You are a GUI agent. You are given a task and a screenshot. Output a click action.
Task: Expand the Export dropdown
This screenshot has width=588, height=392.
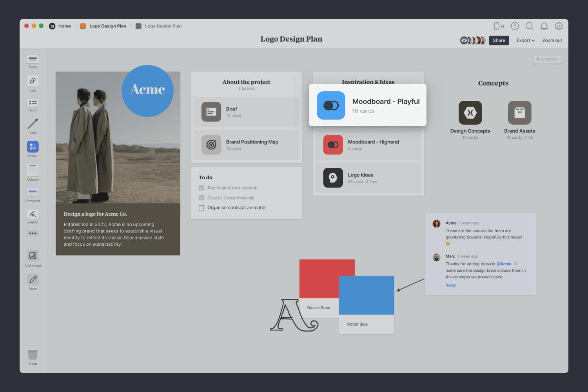(525, 40)
